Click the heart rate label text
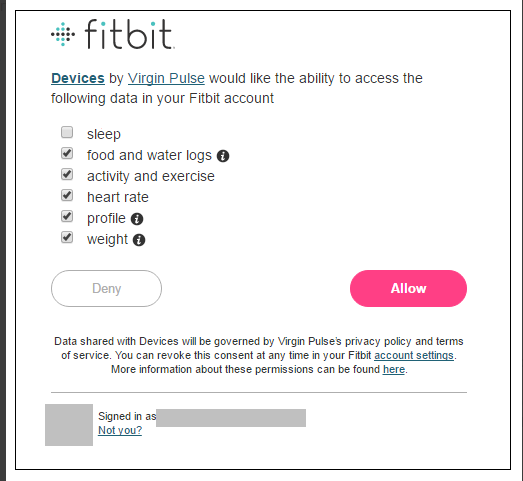 coord(118,197)
